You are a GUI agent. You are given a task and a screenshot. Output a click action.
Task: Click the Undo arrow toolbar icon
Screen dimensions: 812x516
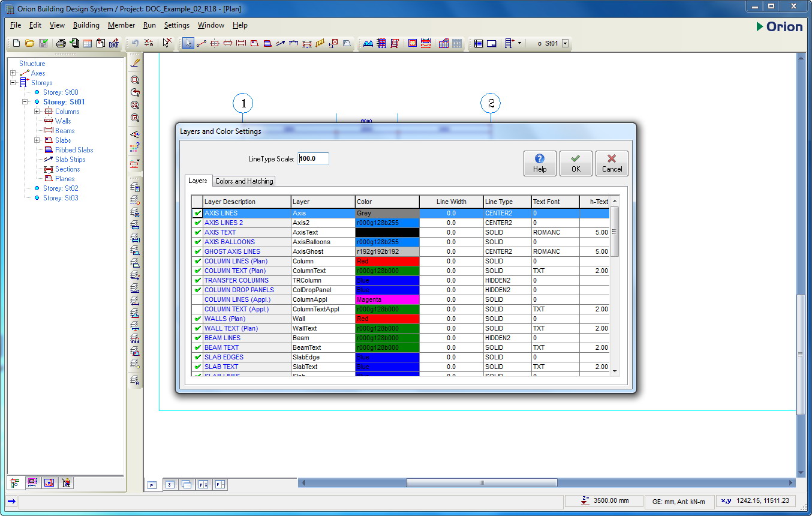point(136,43)
